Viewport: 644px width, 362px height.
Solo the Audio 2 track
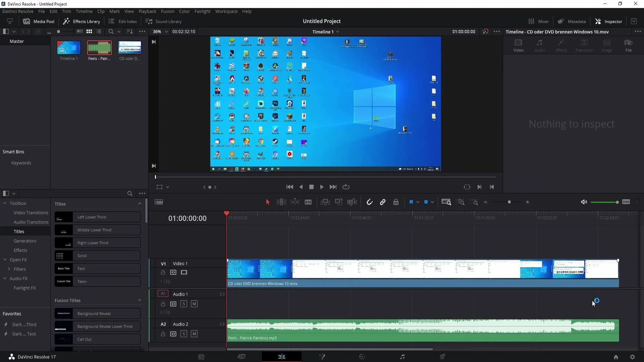point(184,334)
